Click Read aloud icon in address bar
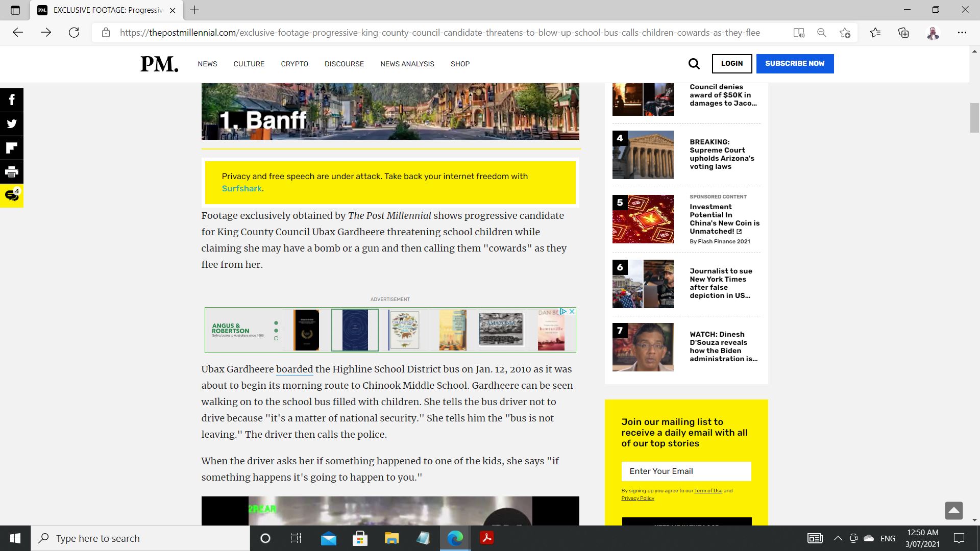The image size is (980, 551). click(799, 33)
